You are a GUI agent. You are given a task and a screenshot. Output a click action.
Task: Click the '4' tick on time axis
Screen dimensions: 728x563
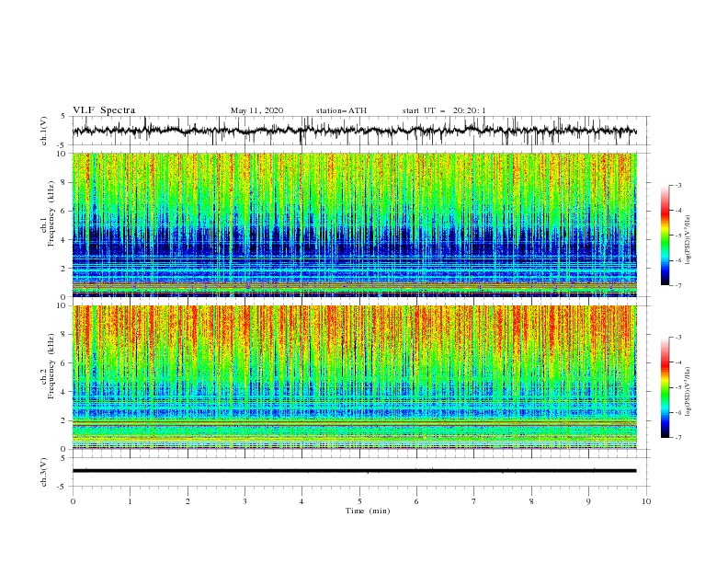point(301,501)
